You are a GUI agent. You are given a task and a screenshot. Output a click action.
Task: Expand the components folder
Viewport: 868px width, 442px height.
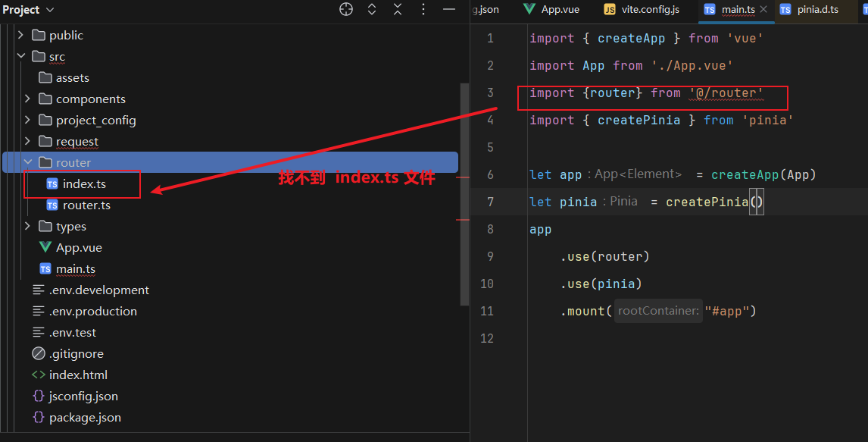pos(28,99)
